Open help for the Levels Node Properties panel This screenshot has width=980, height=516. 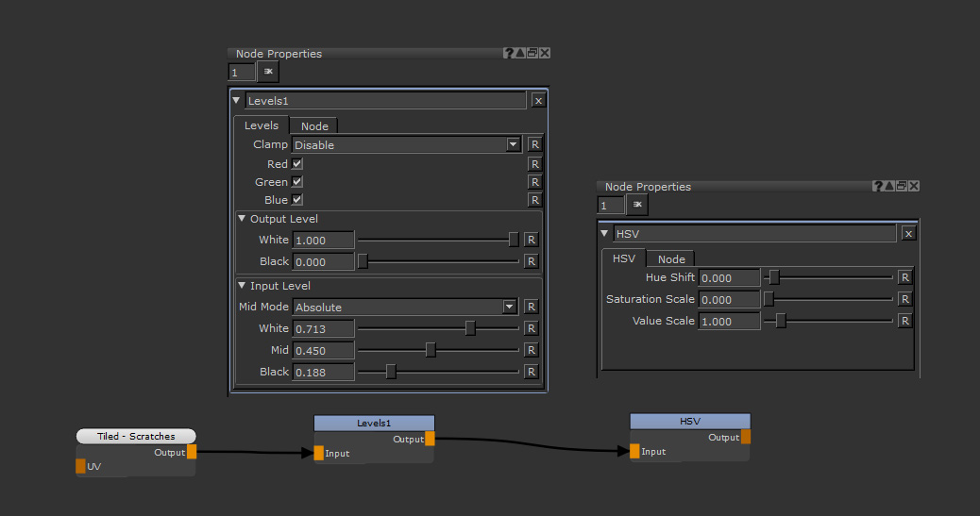(x=509, y=54)
